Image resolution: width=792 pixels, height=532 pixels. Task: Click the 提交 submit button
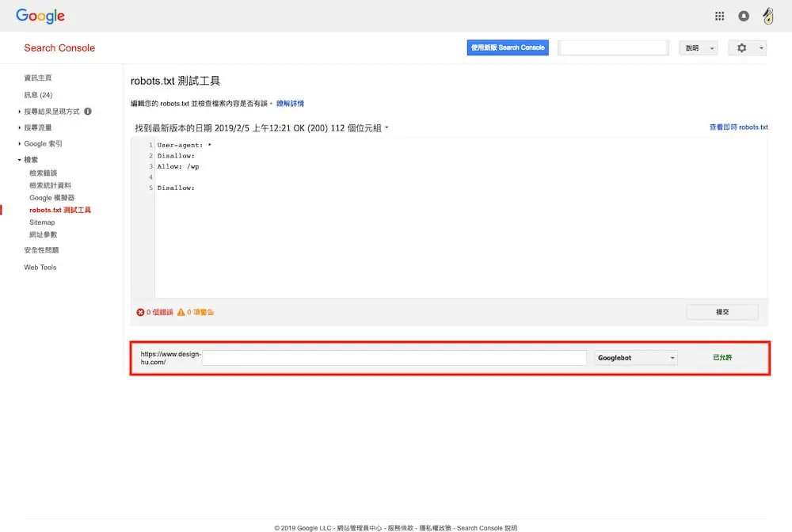(x=722, y=312)
